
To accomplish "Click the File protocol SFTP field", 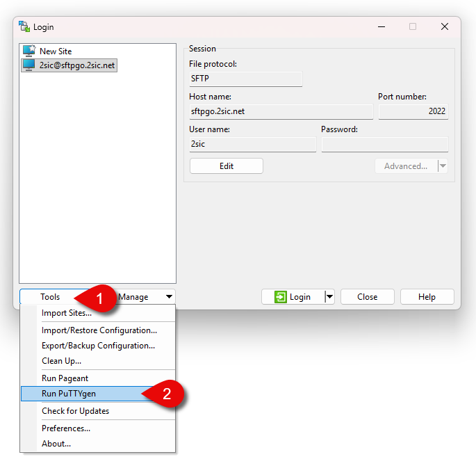I will coord(246,79).
